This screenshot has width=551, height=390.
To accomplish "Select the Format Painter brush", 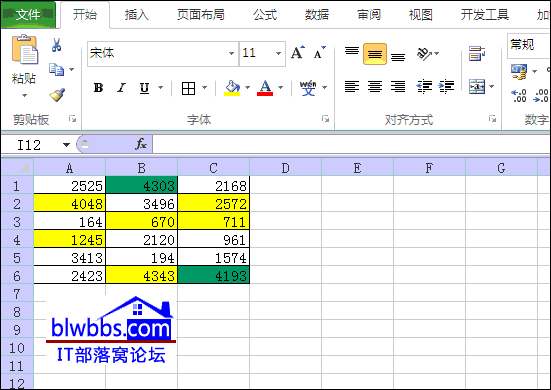I will coord(57,95).
